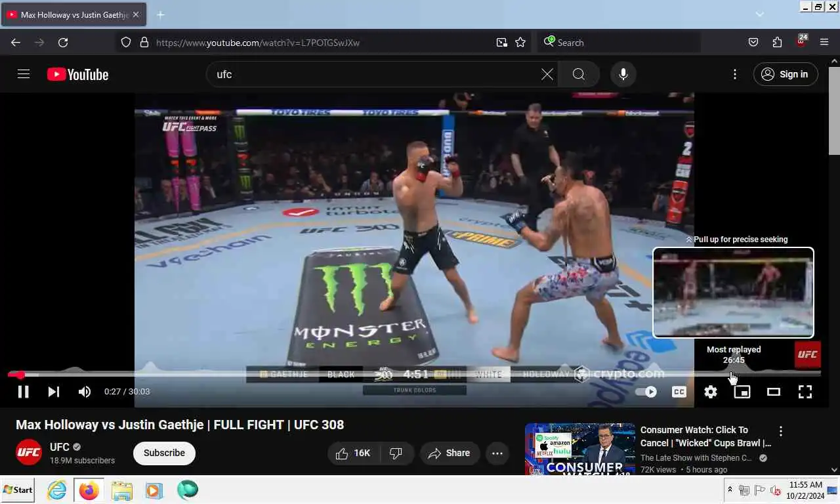Reload the page
The height and width of the screenshot is (504, 840).
pyautogui.click(x=63, y=42)
